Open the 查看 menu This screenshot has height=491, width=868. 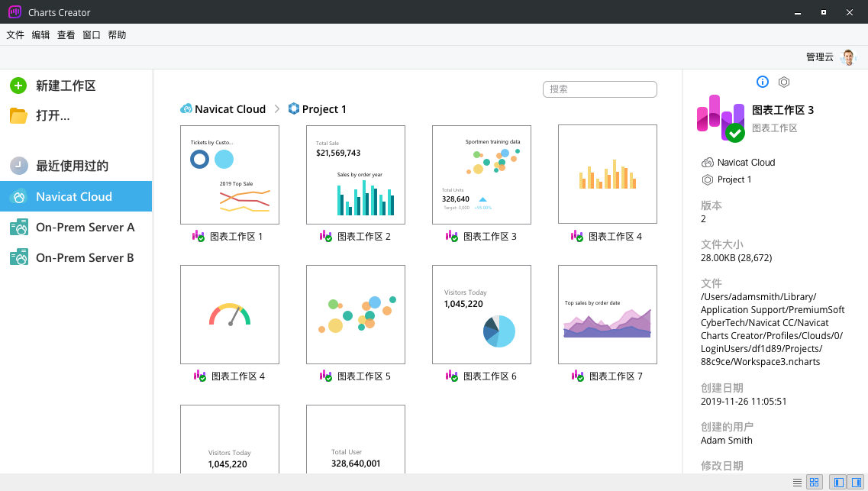coord(66,35)
